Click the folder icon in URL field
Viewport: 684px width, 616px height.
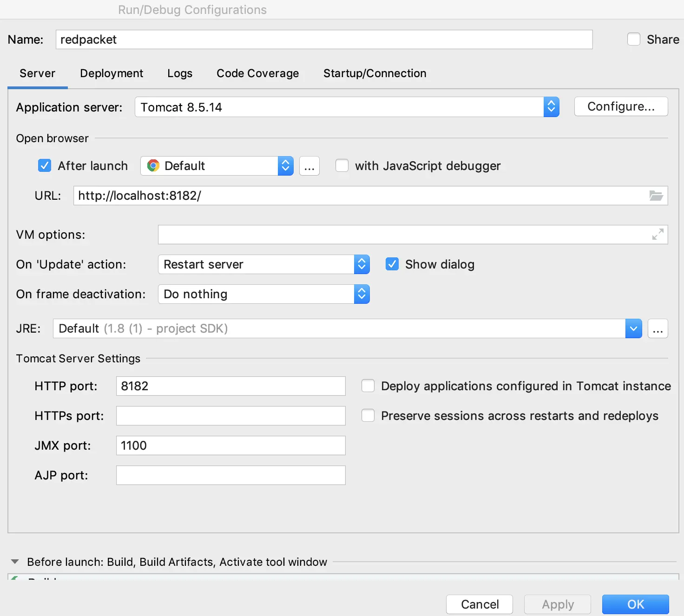656,196
